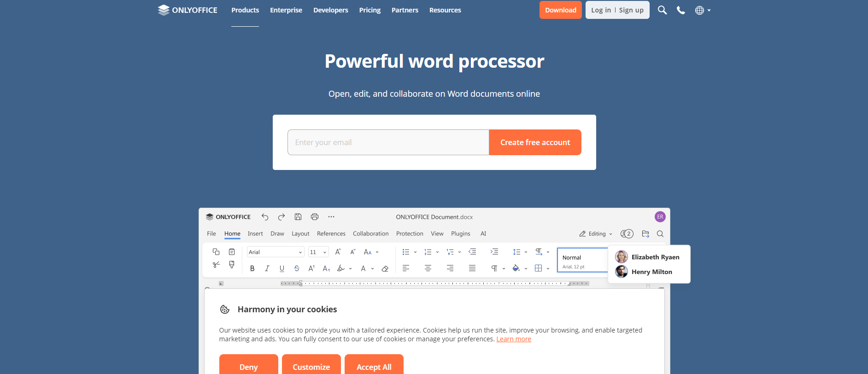Click the Deny cookies button
This screenshot has height=374, width=868.
point(249,366)
